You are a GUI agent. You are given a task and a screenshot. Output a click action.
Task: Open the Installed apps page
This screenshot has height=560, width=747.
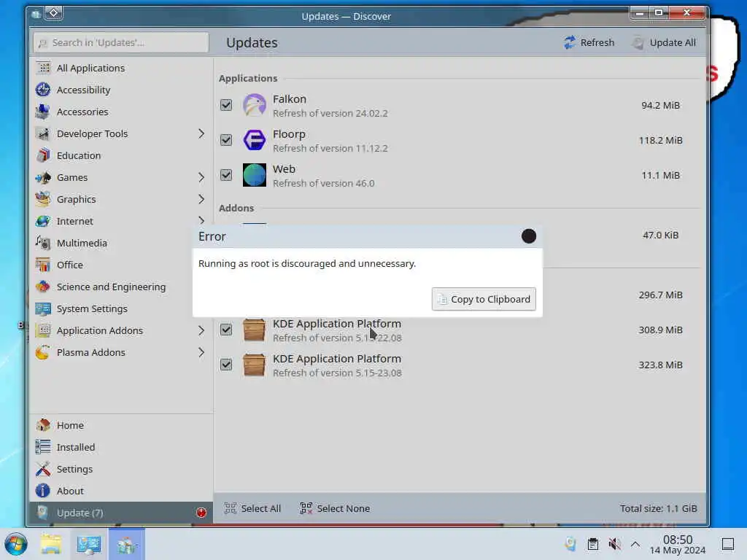121,448
